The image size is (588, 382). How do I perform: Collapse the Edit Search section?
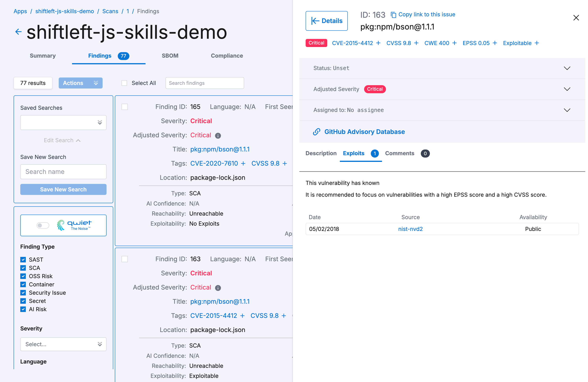(62, 140)
